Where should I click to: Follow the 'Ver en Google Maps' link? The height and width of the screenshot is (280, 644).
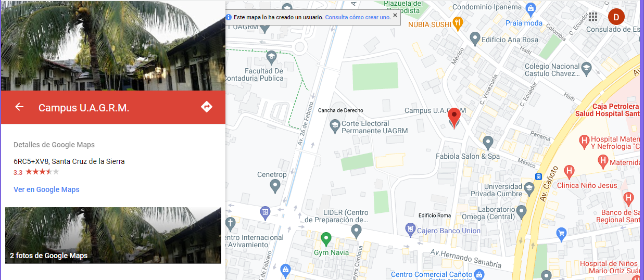(46, 189)
